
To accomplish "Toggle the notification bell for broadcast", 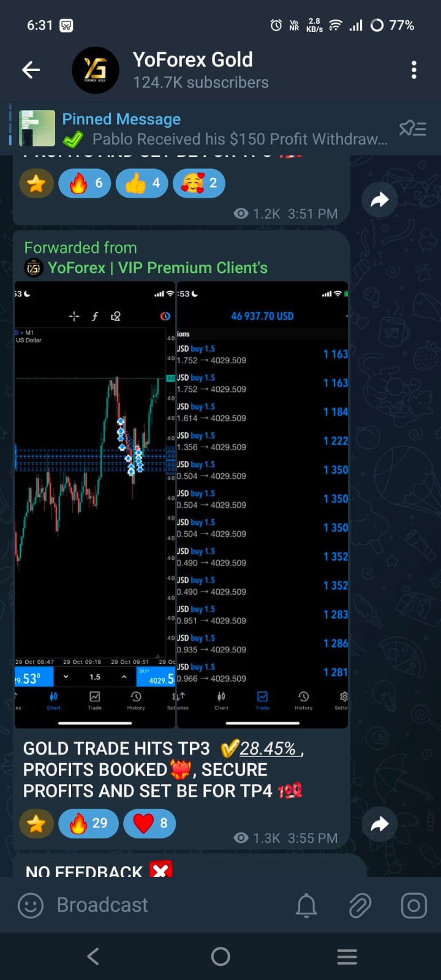I will point(306,905).
